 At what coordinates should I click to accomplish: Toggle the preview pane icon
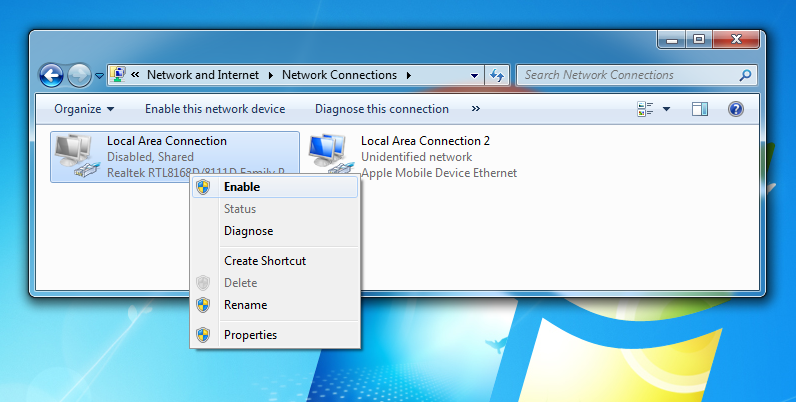(x=700, y=109)
